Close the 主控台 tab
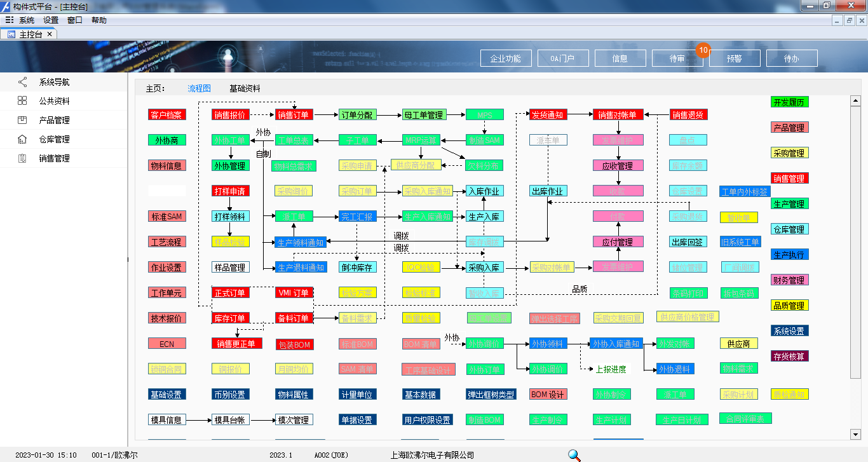868x462 pixels. click(x=50, y=34)
